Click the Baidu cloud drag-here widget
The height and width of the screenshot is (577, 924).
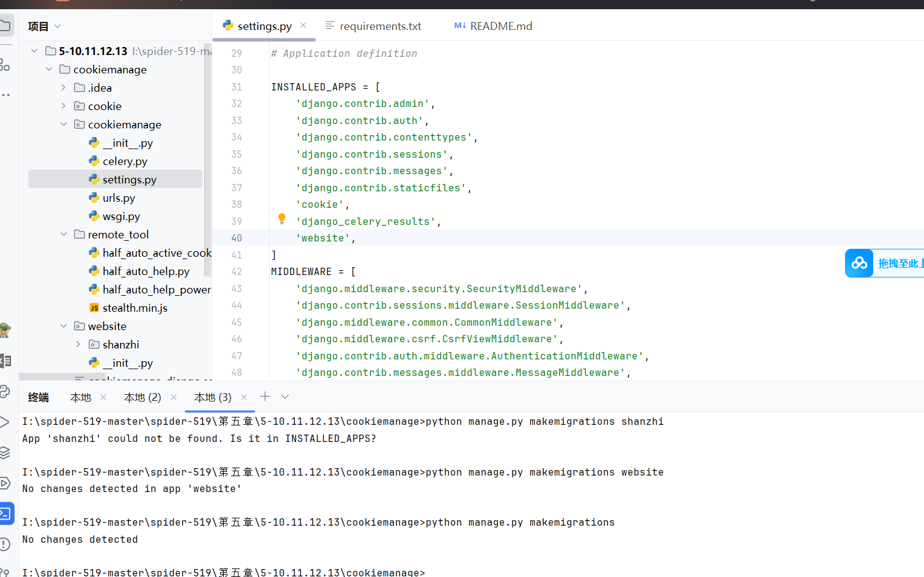coord(884,263)
